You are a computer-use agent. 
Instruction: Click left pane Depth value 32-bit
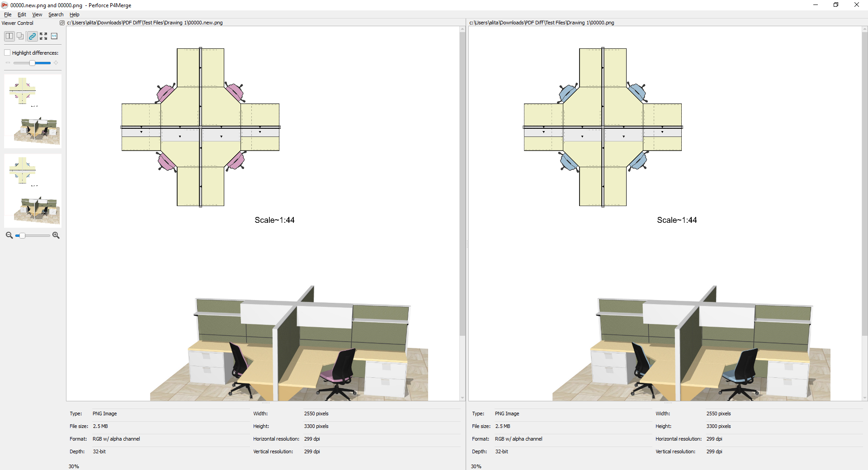coord(99,451)
